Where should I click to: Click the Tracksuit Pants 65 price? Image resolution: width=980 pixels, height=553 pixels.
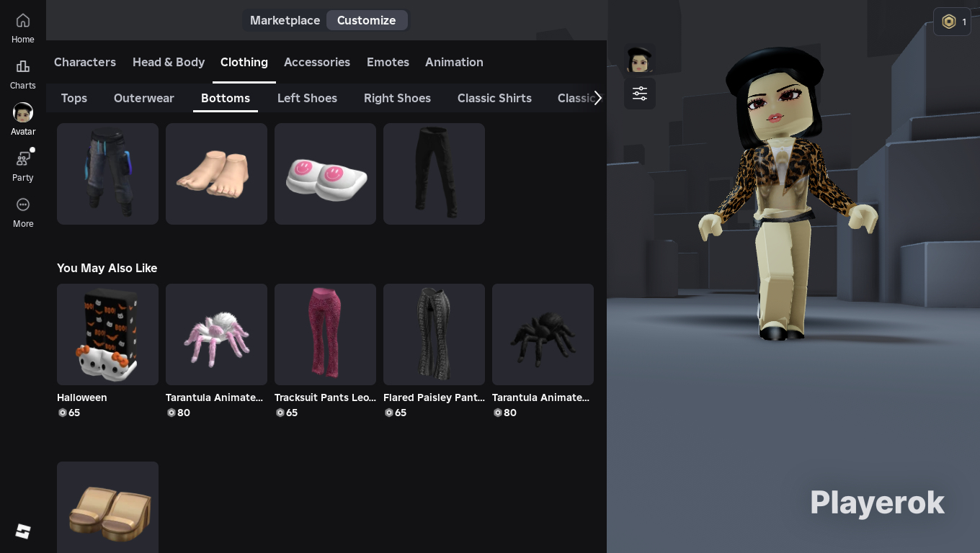pyautogui.click(x=287, y=413)
